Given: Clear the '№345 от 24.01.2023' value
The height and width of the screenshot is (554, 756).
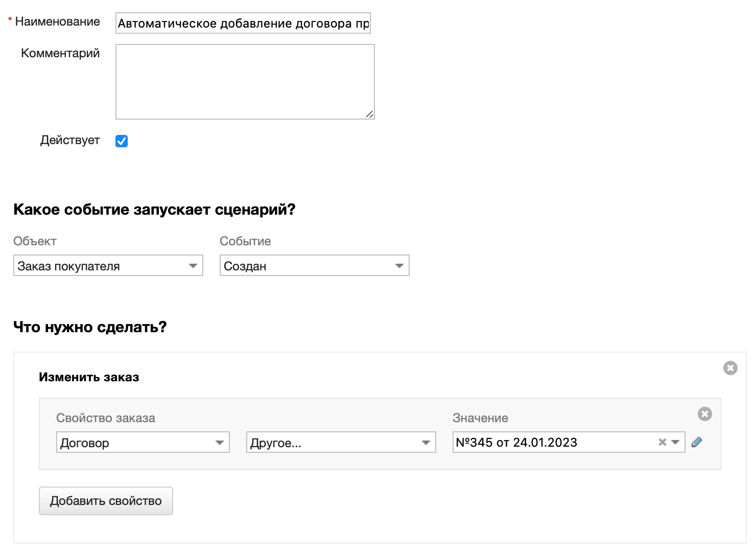Looking at the screenshot, I should click(x=663, y=442).
